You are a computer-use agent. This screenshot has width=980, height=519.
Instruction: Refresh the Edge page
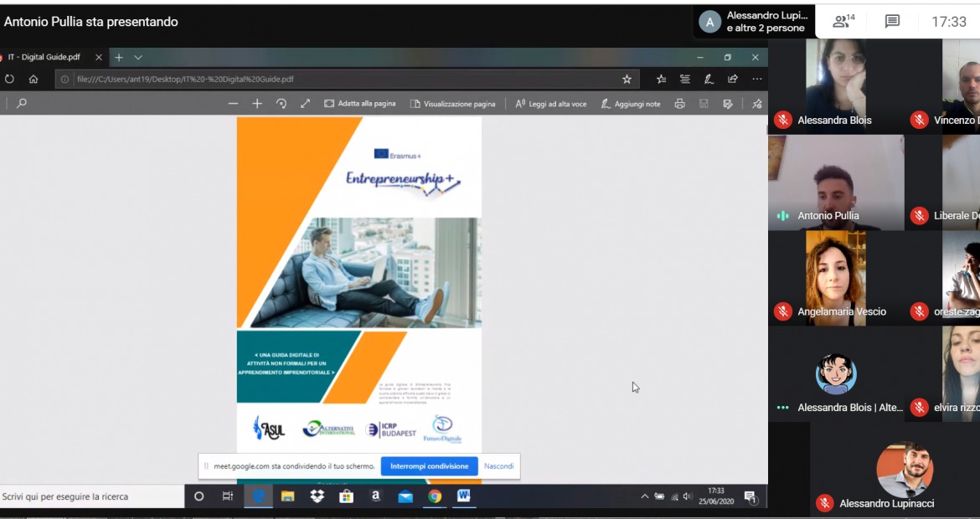coord(9,80)
